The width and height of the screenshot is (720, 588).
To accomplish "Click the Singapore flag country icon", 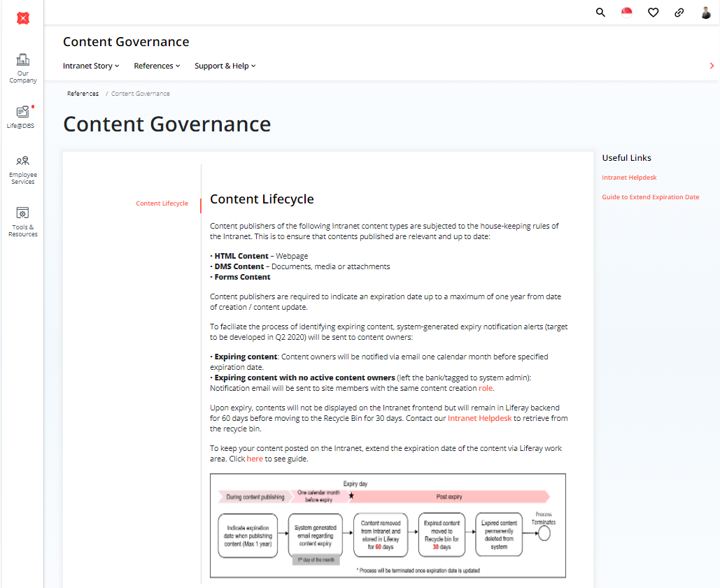I will click(x=627, y=13).
